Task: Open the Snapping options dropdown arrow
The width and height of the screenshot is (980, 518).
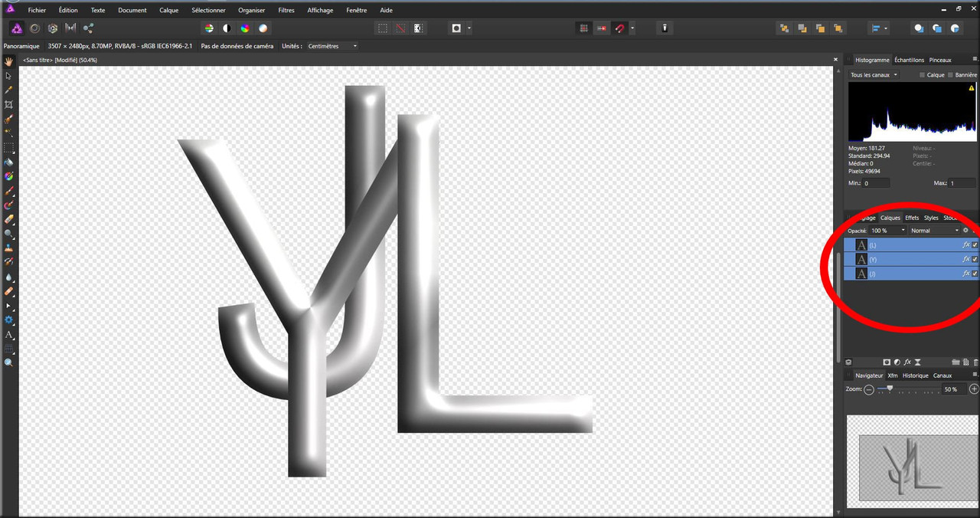Action: click(x=632, y=28)
